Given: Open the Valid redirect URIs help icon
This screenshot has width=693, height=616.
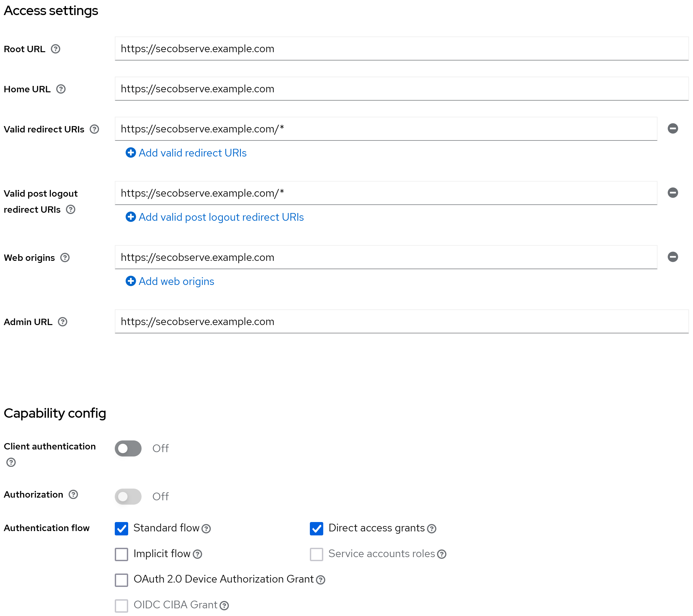Looking at the screenshot, I should click(x=95, y=129).
